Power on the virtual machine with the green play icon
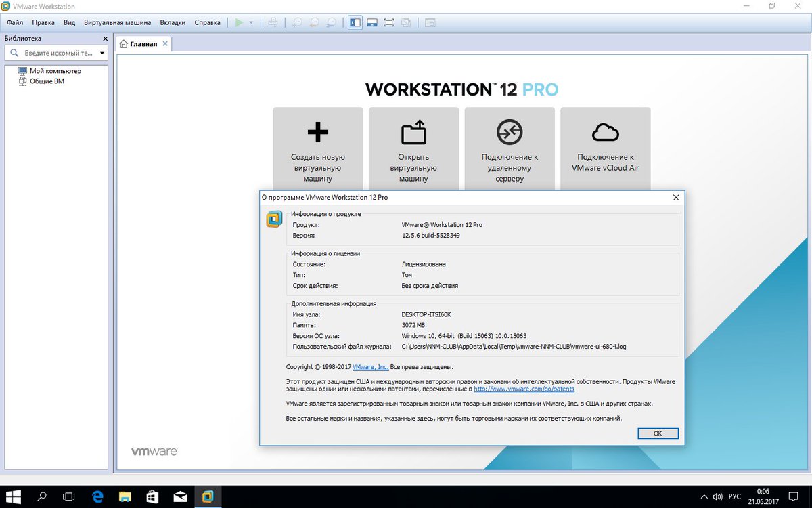The height and width of the screenshot is (508, 812). point(240,22)
